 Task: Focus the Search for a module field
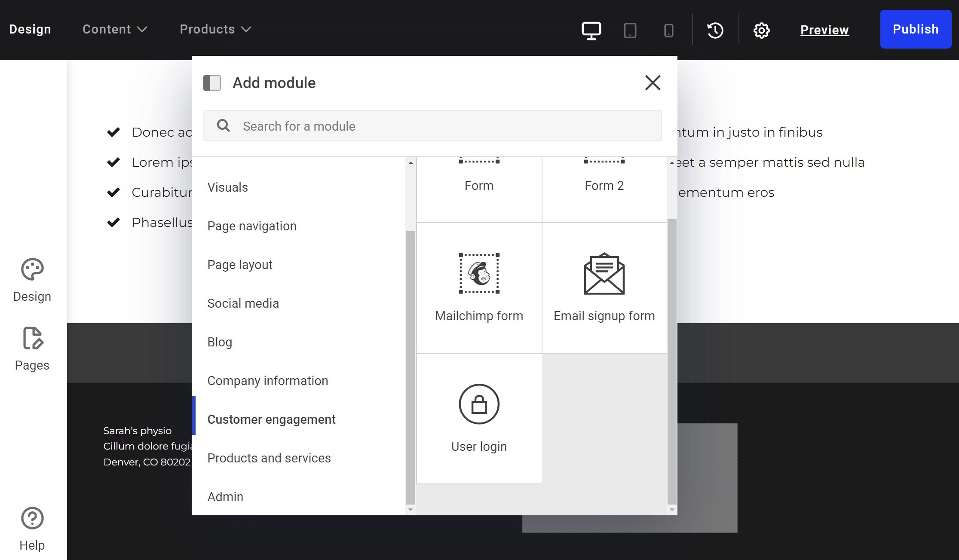coord(432,125)
